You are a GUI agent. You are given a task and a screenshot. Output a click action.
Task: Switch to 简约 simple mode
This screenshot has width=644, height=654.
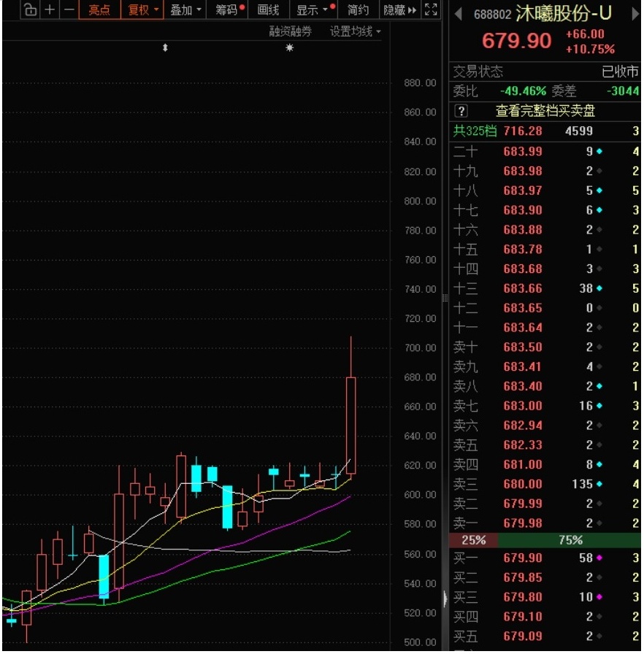coord(358,9)
